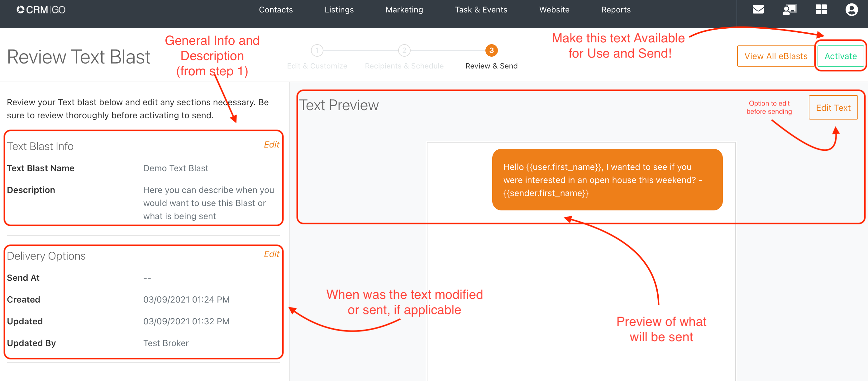
Task: Click View All eBlasts button
Action: (776, 56)
